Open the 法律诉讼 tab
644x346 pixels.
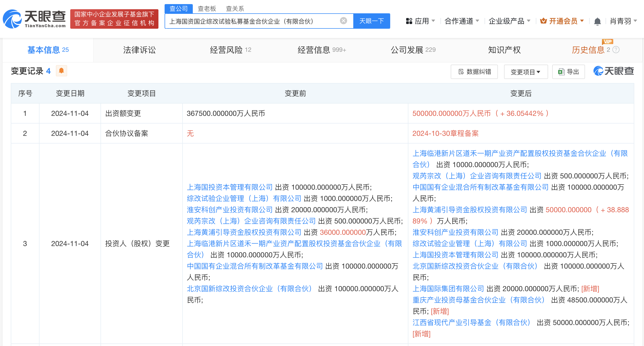tap(139, 50)
